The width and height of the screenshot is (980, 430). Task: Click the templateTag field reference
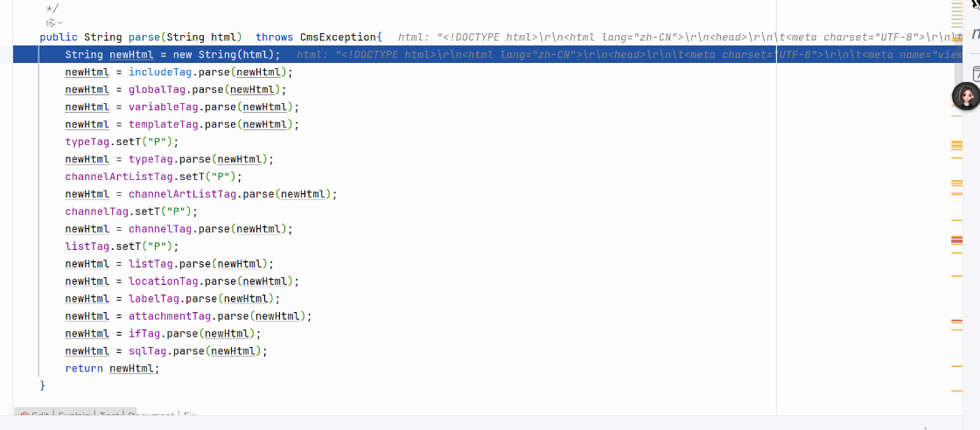click(163, 125)
